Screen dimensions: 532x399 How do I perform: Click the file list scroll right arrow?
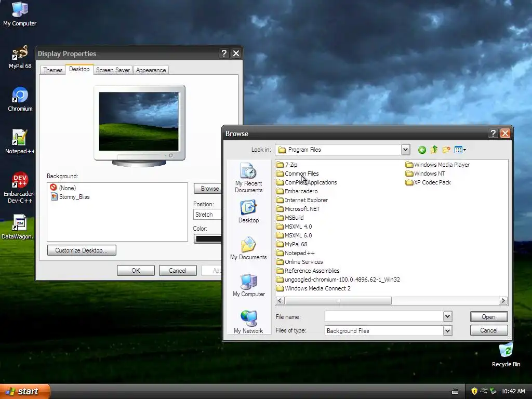(x=503, y=301)
